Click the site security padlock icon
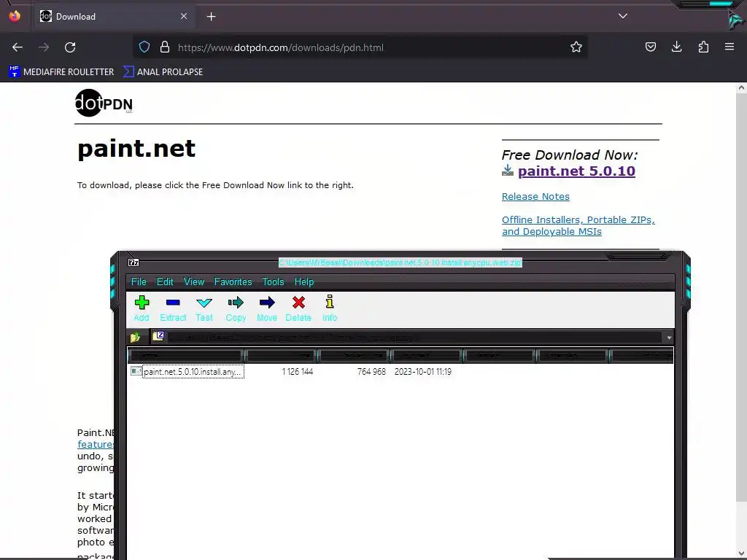This screenshot has width=747, height=560. click(x=165, y=47)
